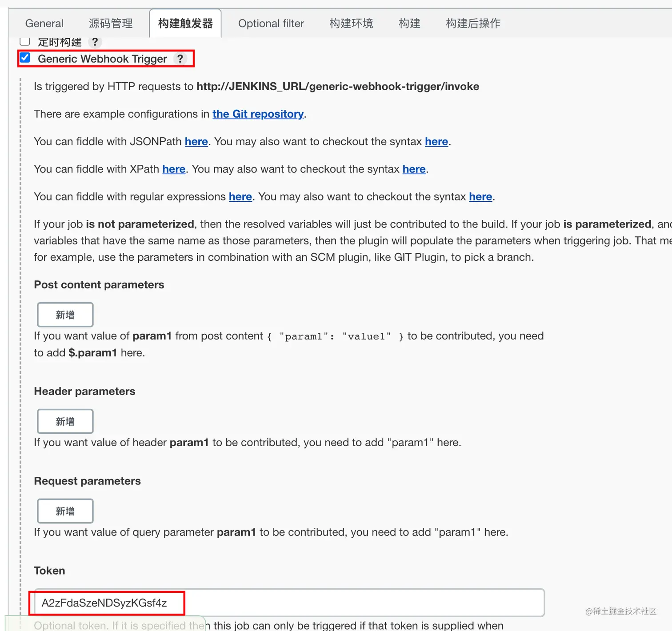This screenshot has width=672, height=631.
Task: Open the Optional filter tab
Action: (271, 24)
